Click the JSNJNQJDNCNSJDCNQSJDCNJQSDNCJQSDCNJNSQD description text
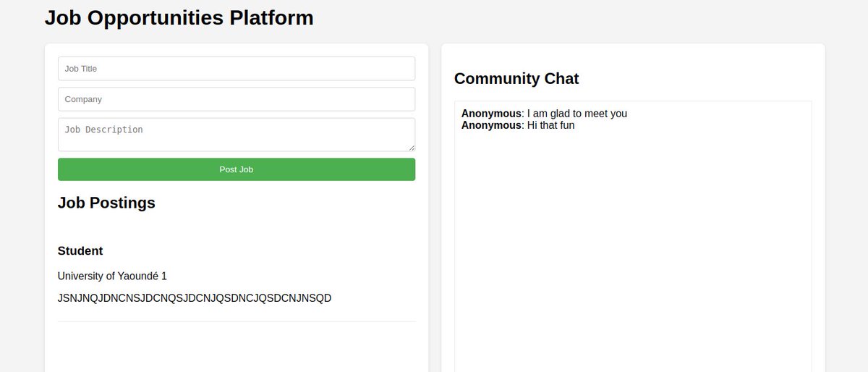Viewport: 868px width, 372px height. (195, 298)
